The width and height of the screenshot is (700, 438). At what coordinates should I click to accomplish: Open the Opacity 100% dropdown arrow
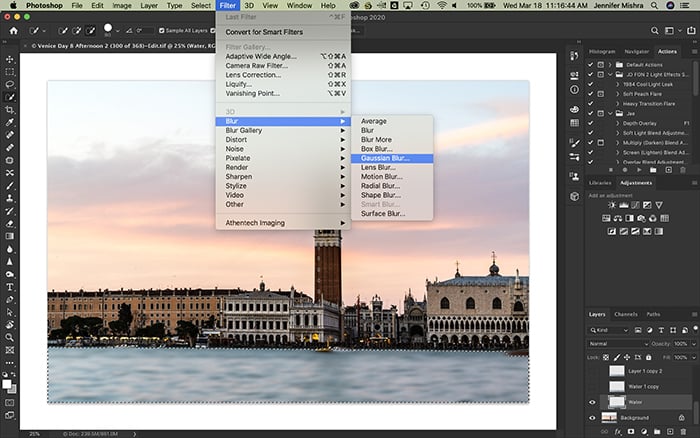pyautogui.click(x=694, y=344)
